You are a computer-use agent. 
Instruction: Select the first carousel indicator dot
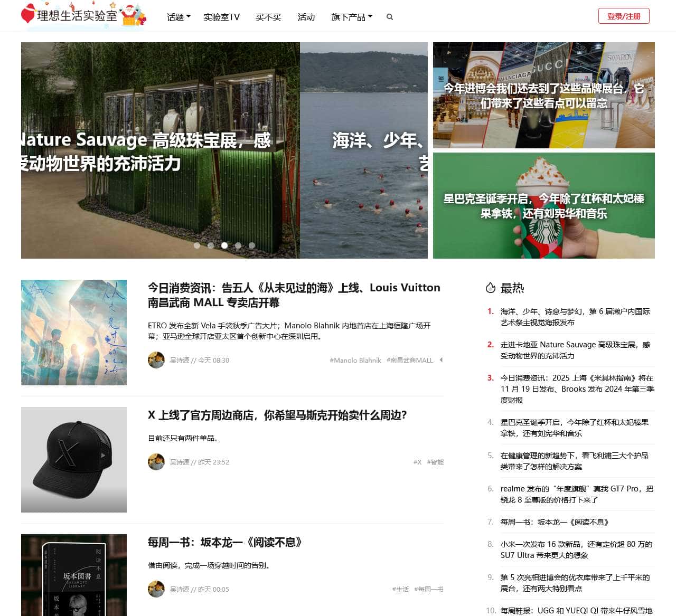[197, 245]
